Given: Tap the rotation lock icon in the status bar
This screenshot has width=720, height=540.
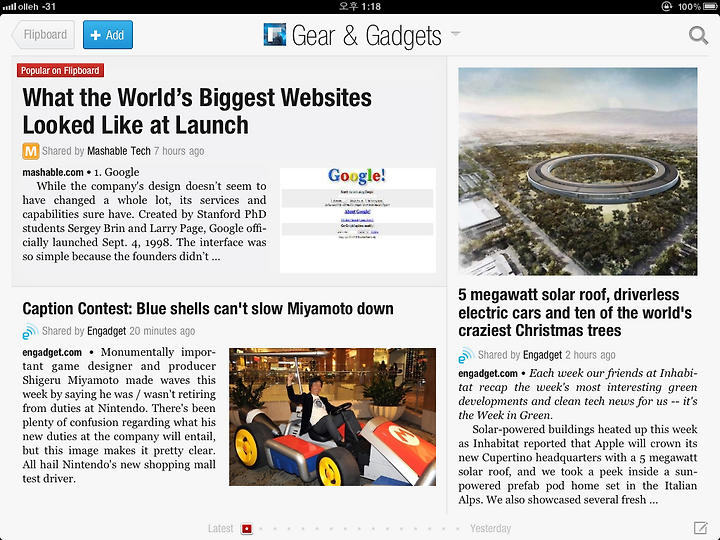Looking at the screenshot, I should [x=667, y=6].
